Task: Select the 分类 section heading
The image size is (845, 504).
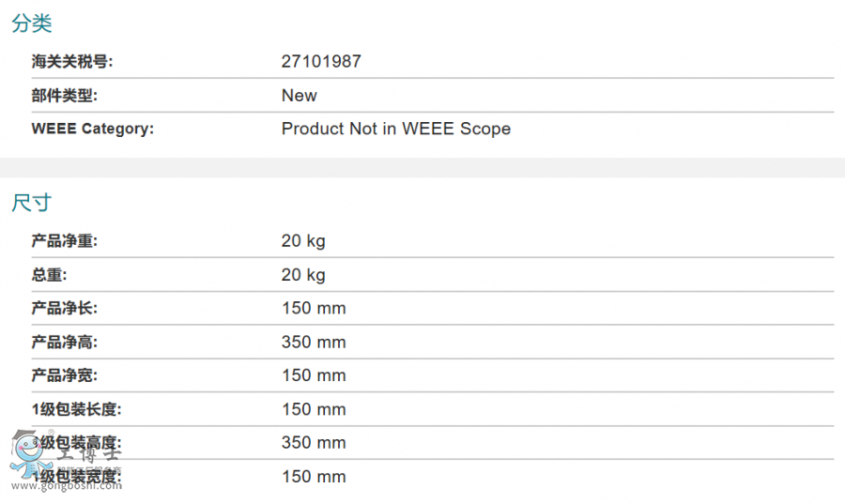Action: coord(31,24)
